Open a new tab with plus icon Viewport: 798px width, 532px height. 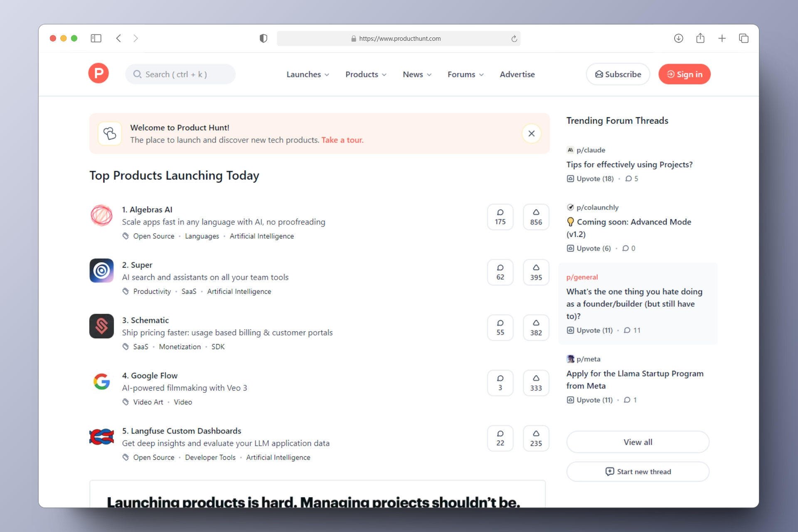722,38
